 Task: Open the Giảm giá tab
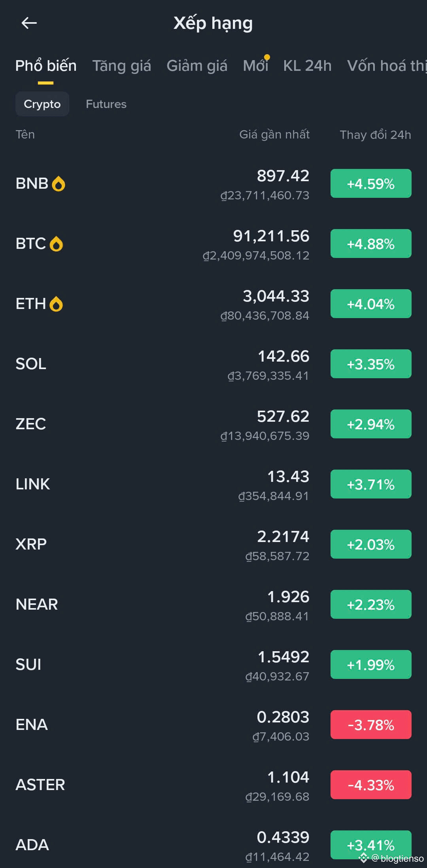point(197,66)
